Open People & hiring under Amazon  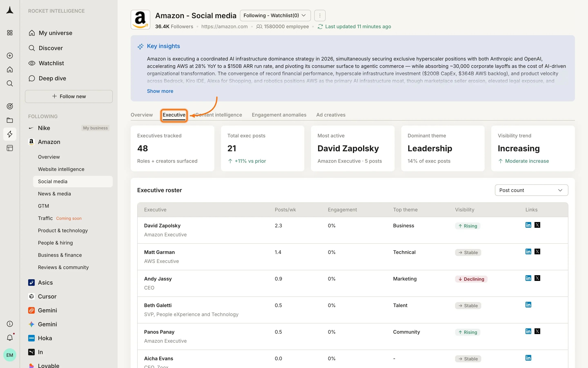[x=55, y=243]
